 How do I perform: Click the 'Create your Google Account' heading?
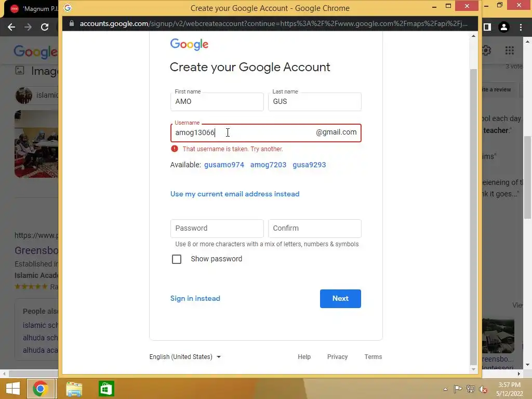click(x=250, y=67)
